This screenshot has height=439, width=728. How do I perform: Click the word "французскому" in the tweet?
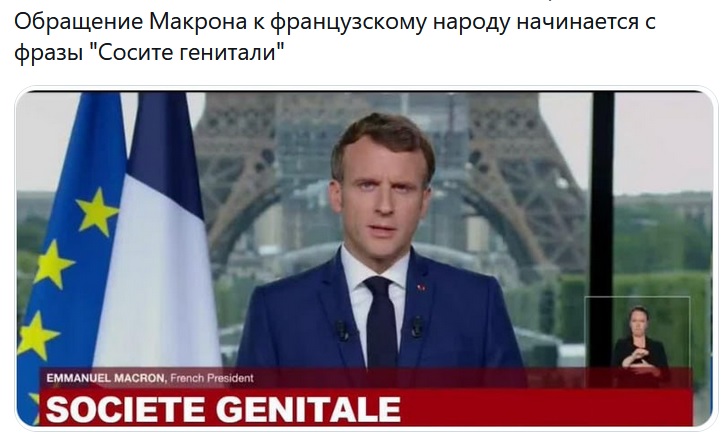(x=348, y=23)
